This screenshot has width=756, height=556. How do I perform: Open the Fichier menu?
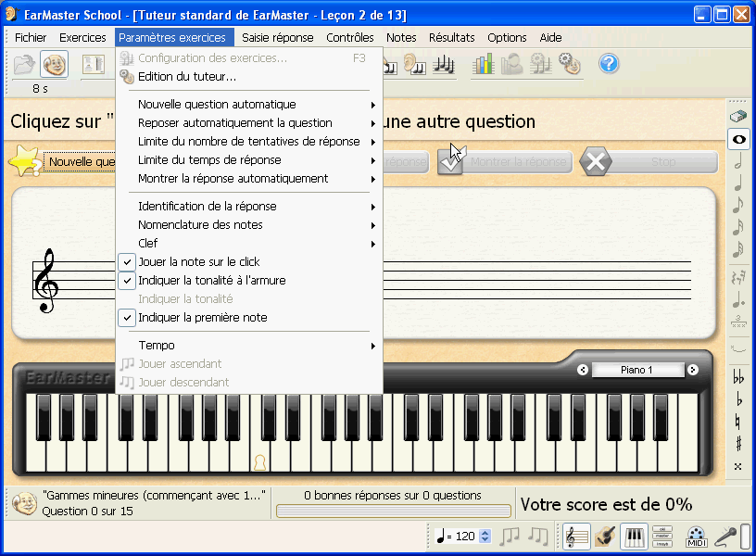[31, 38]
